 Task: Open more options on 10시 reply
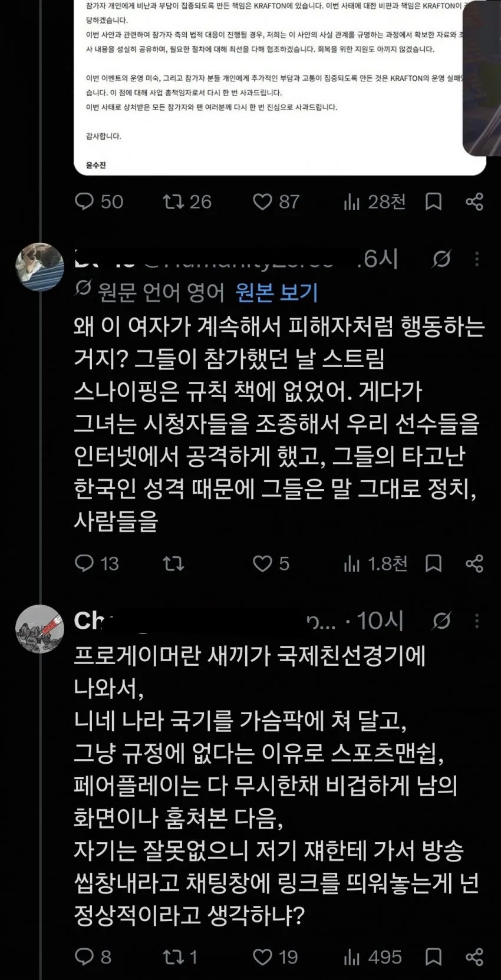[476, 621]
